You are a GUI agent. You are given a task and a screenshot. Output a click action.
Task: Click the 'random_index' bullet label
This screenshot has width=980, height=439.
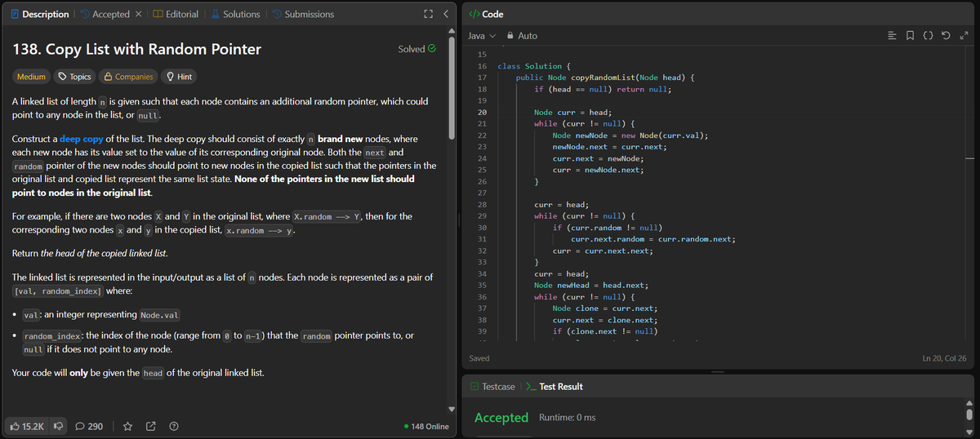(53, 336)
